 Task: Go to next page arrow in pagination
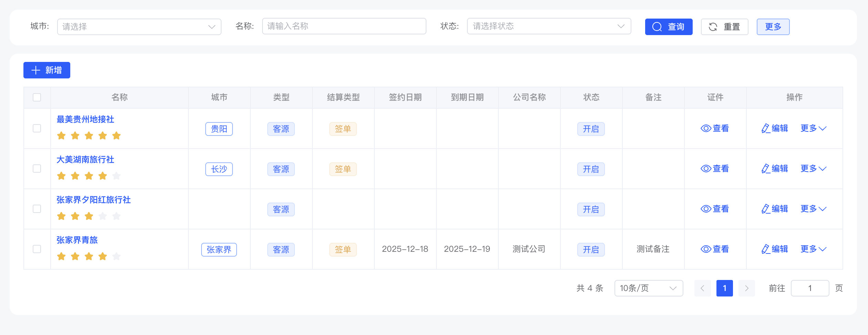[746, 288]
